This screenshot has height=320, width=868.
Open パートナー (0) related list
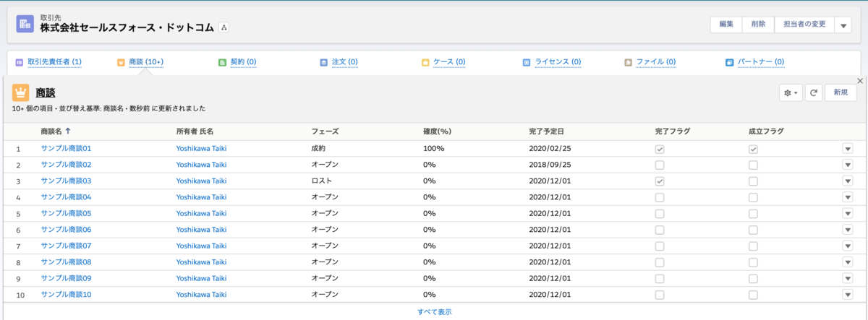tap(761, 62)
